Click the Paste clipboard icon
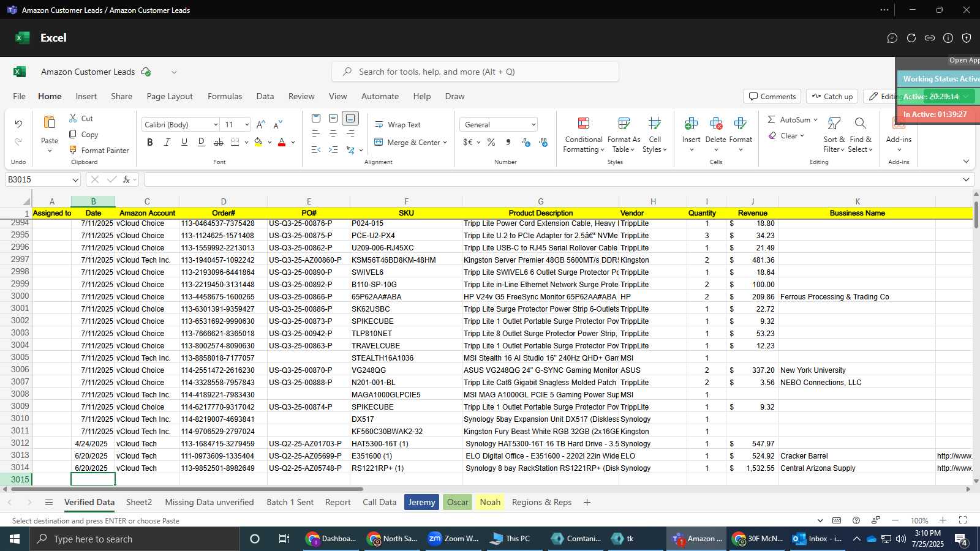This screenshot has width=980, height=551. 50,122
